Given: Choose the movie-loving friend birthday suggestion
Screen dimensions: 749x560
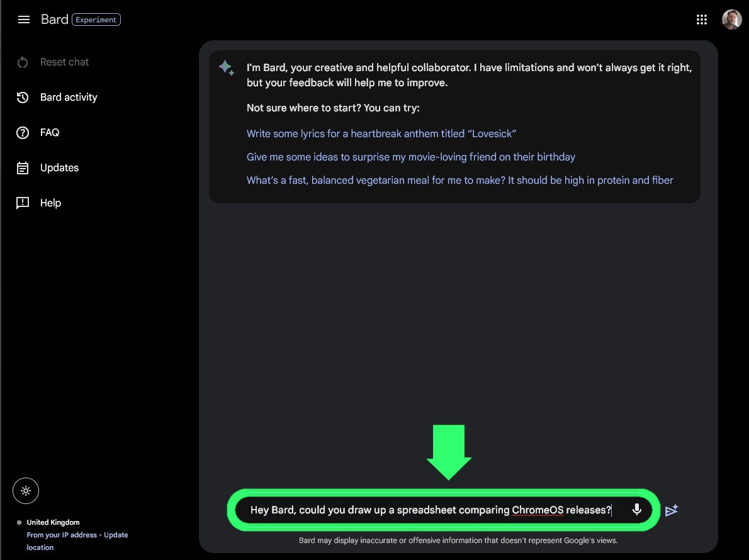Looking at the screenshot, I should coord(411,157).
